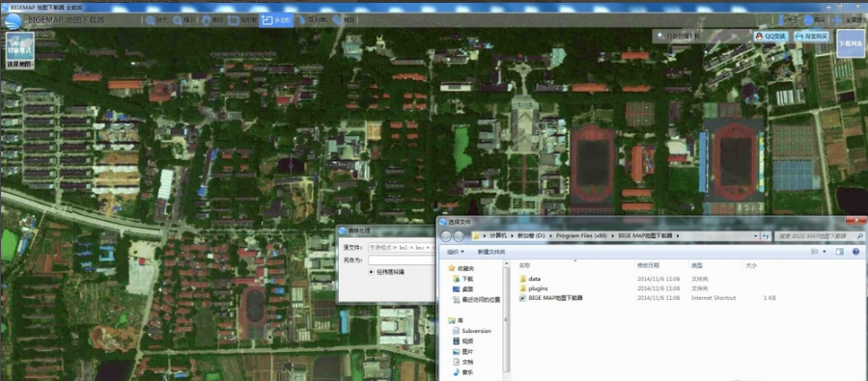Open the 选择地图 map switcher thumbnail

point(20,49)
